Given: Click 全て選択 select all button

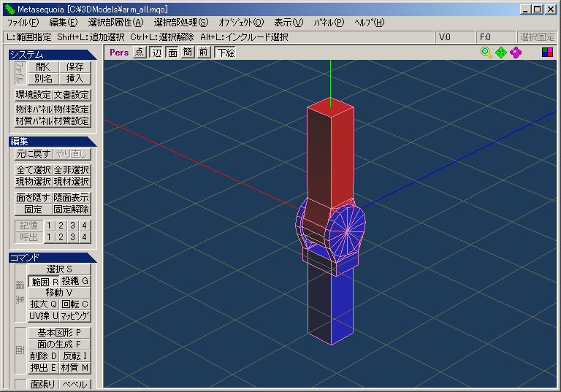Looking at the screenshot, I should pyautogui.click(x=34, y=170).
